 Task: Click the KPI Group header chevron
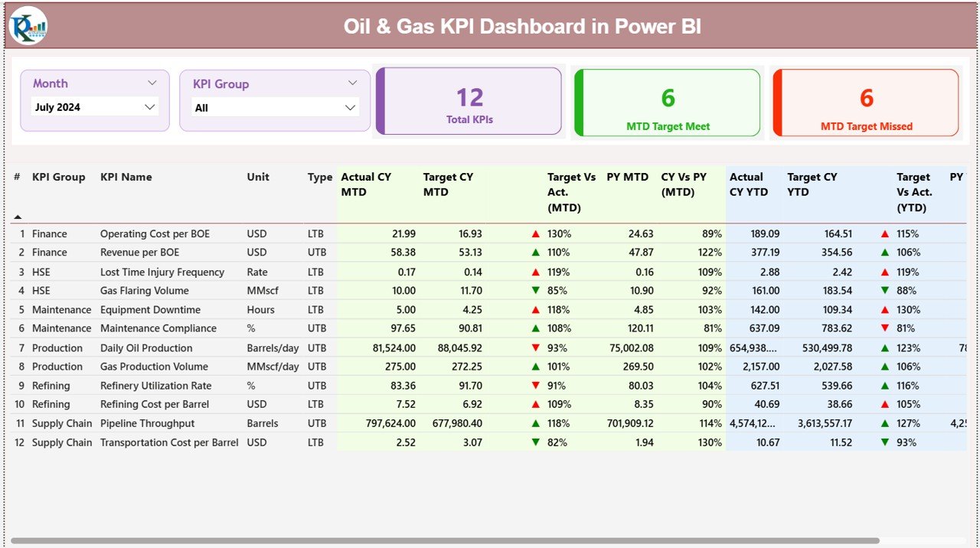pos(352,83)
